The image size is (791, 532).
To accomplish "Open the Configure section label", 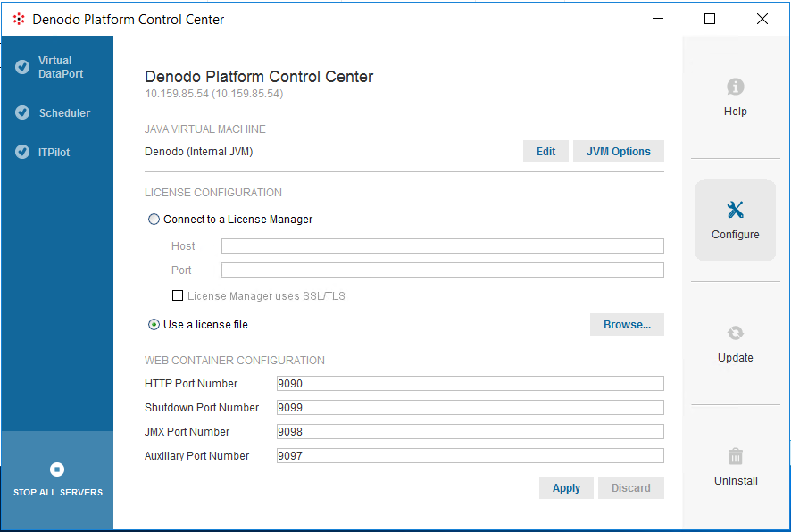I will [x=735, y=235].
